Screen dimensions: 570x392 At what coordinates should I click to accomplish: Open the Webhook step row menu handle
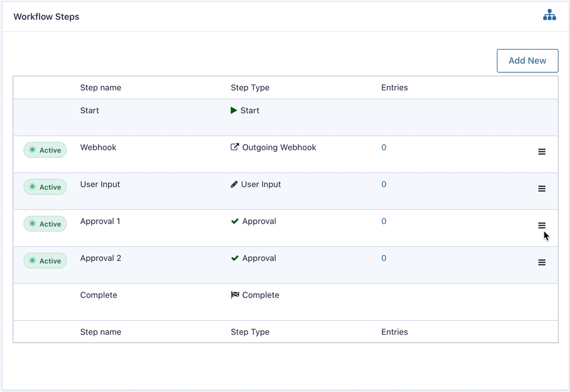pyautogui.click(x=542, y=151)
